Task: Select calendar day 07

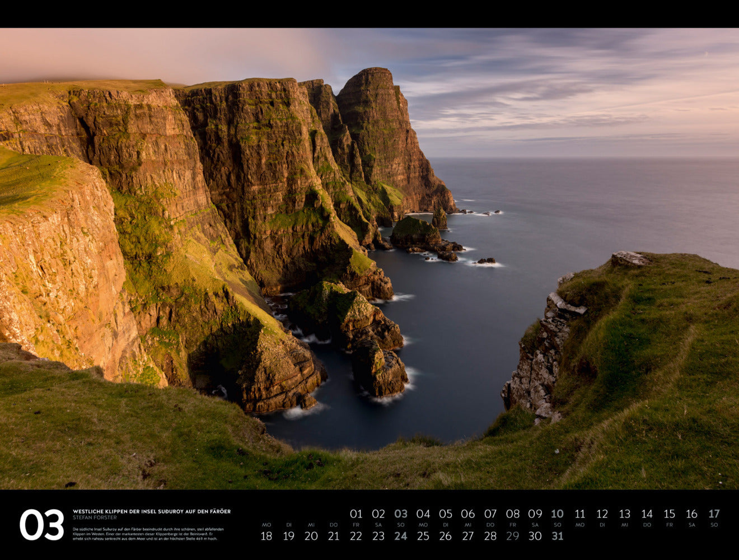Action: [x=490, y=514]
